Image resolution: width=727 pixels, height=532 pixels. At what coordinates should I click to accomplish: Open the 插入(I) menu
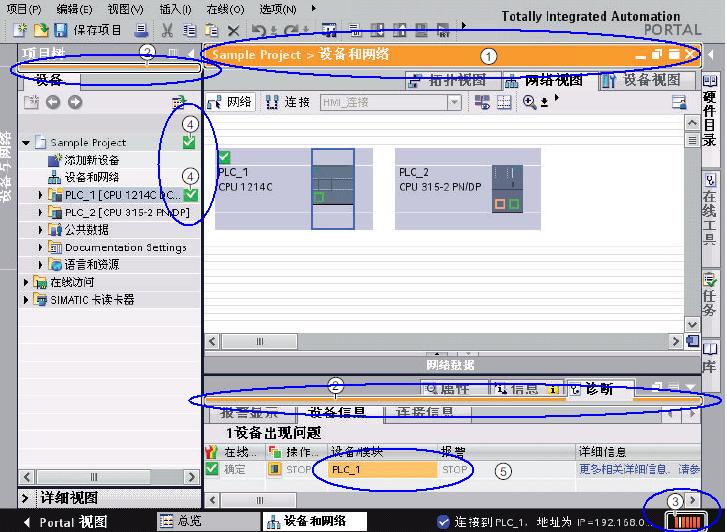coord(175,9)
